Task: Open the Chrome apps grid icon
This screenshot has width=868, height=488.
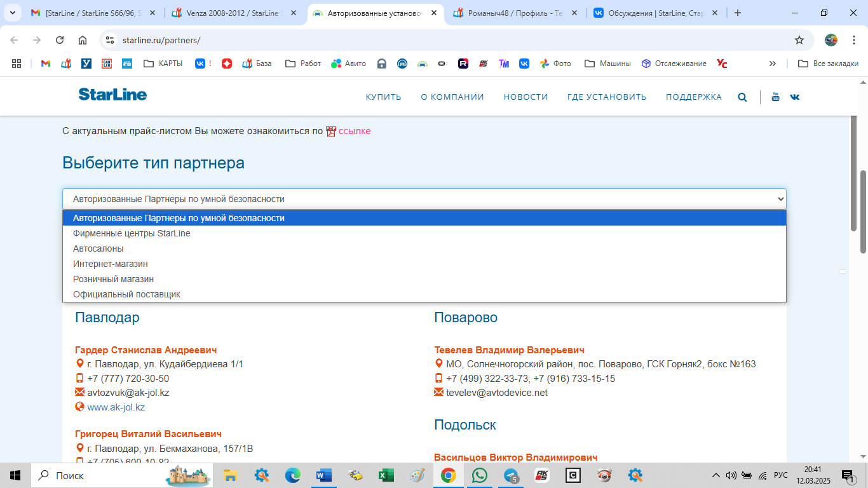Action: [x=17, y=64]
